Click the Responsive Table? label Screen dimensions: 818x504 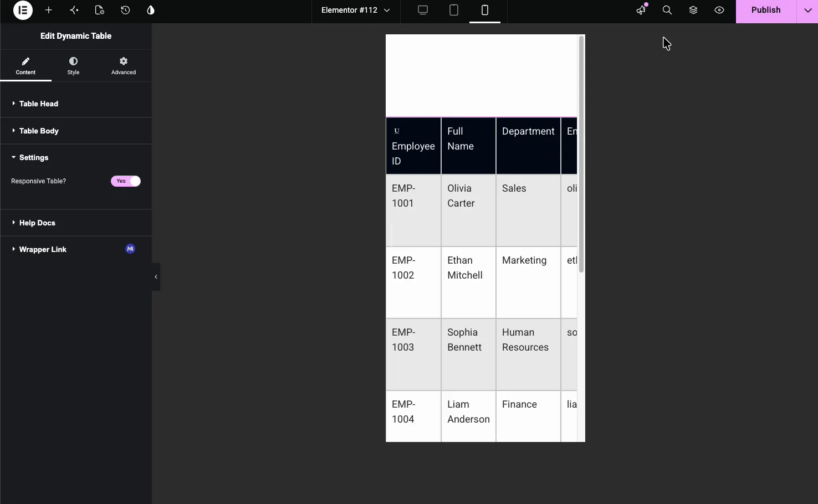pos(38,181)
